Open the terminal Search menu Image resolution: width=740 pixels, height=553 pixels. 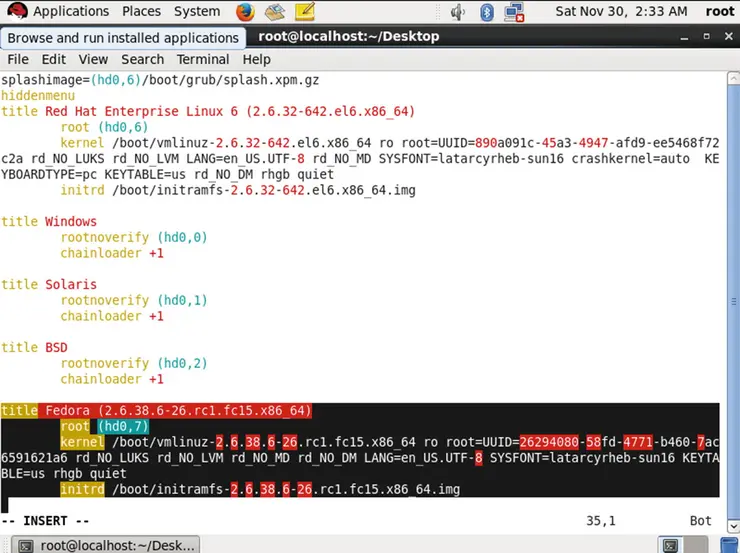point(142,59)
